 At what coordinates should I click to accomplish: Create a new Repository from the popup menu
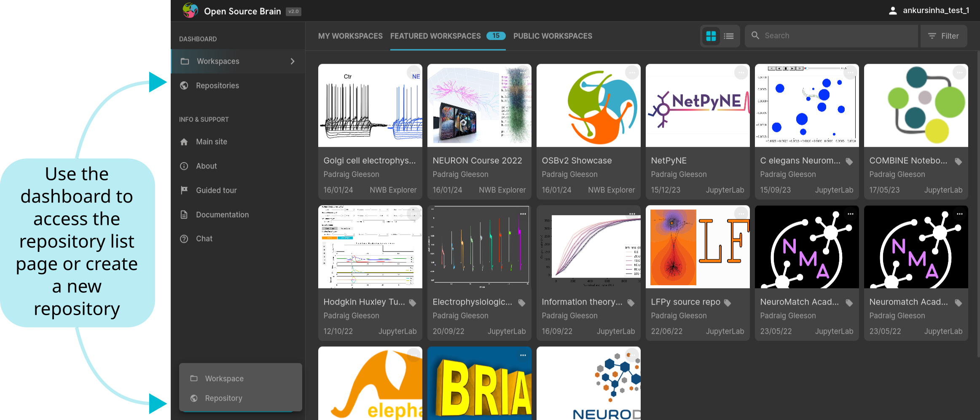point(241,398)
